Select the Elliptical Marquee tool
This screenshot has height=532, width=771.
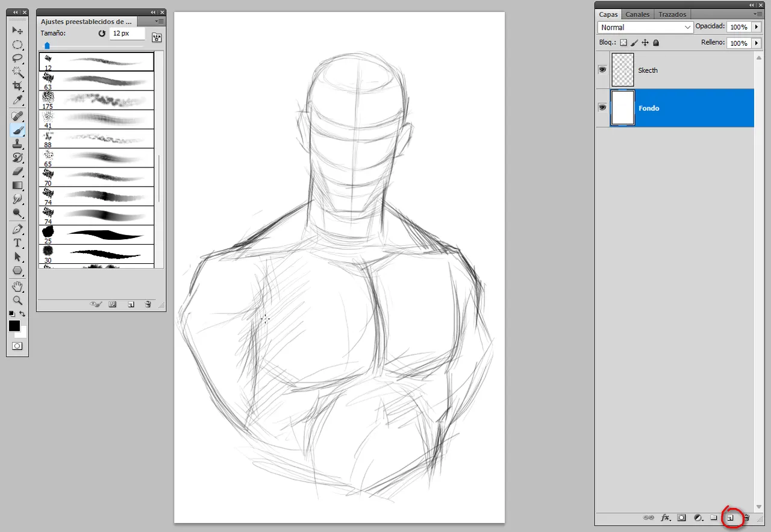click(17, 45)
